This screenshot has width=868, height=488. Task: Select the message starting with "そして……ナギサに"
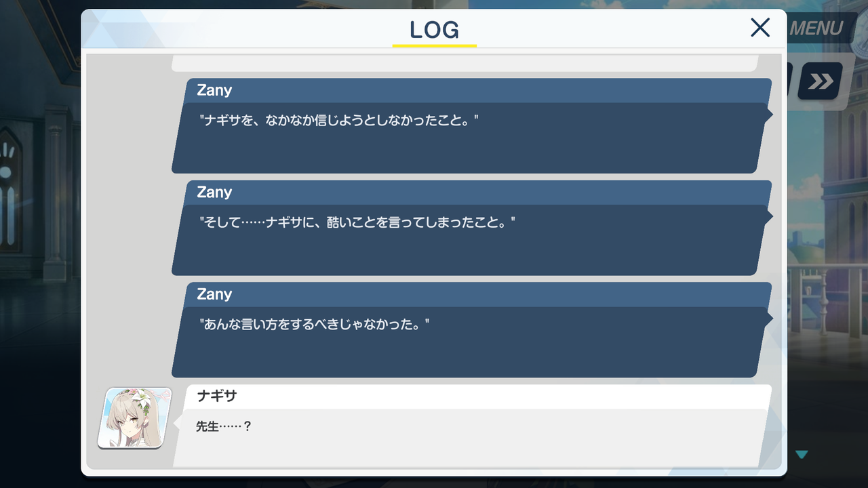[x=357, y=223]
